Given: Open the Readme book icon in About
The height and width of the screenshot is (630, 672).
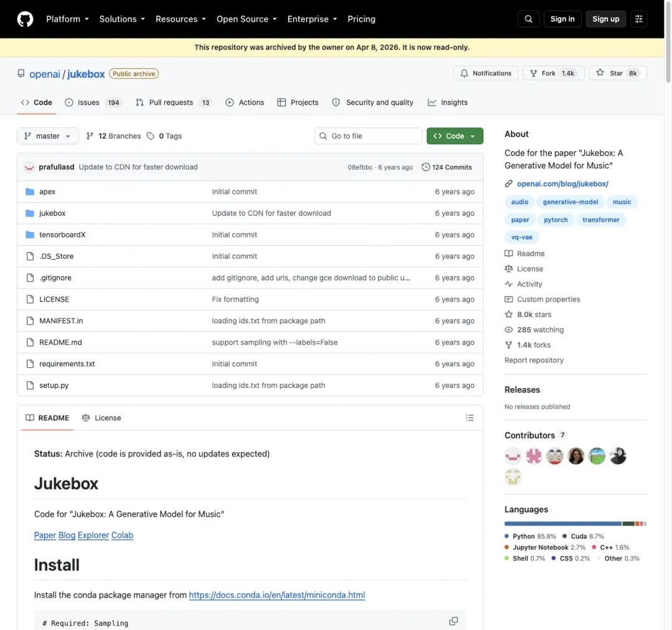Looking at the screenshot, I should coord(509,254).
